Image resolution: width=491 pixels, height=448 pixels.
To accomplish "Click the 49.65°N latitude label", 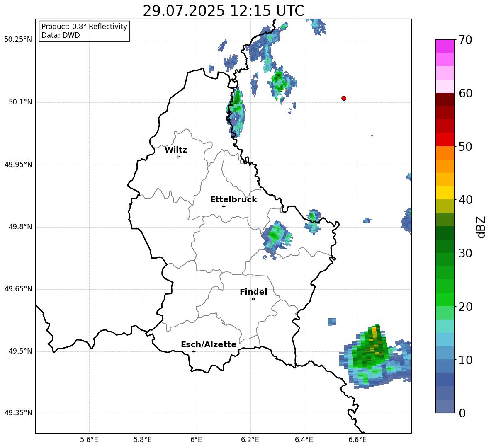I will point(18,288).
